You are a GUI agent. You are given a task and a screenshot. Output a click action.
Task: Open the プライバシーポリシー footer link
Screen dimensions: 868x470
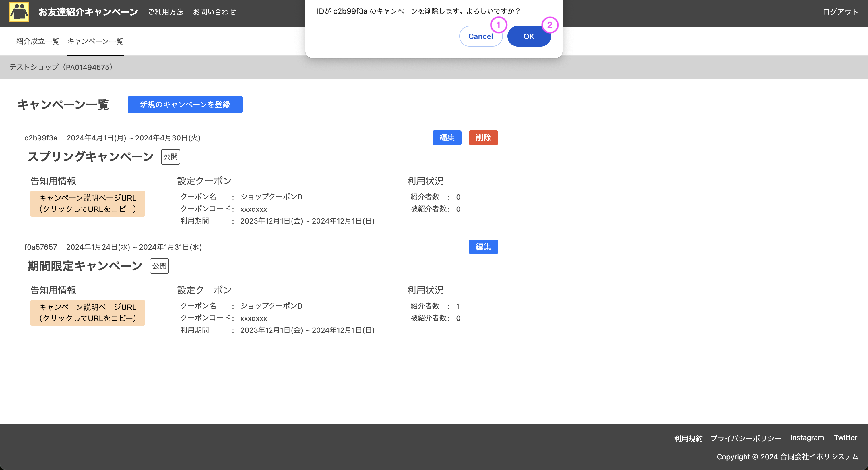[746, 438]
